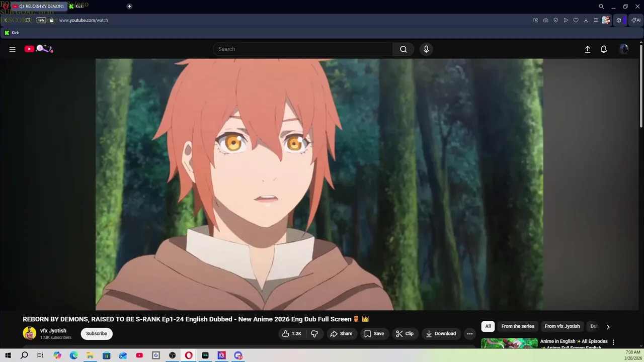Open the browser AI assistant button

(636, 20)
